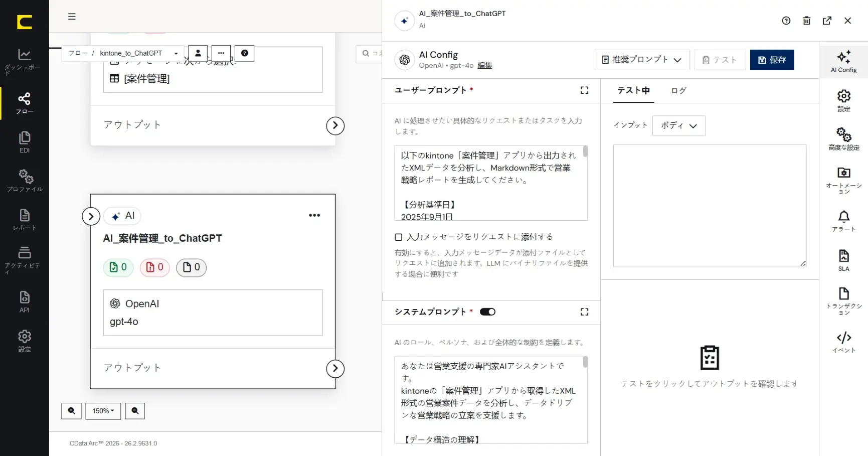This screenshot has height=456, width=868.
Task: Click the edit link beside gpt-4o
Action: 485,66
